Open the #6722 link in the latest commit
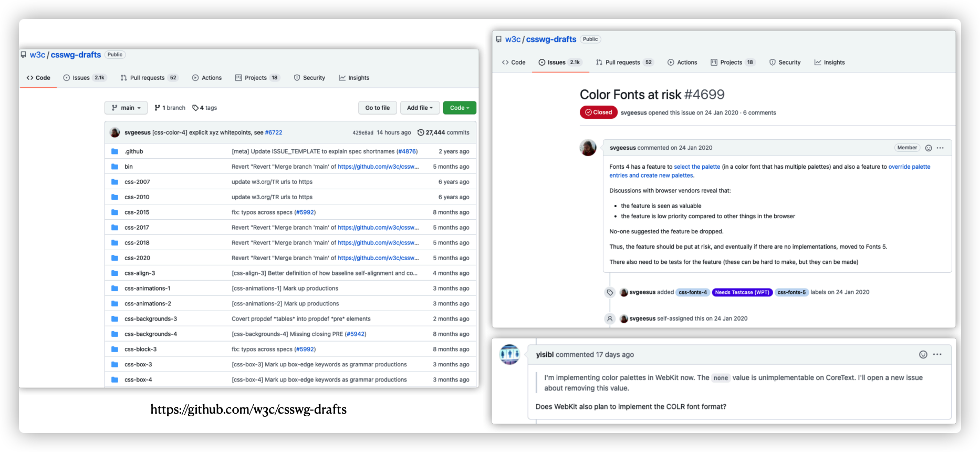980x452 pixels. coord(274,132)
